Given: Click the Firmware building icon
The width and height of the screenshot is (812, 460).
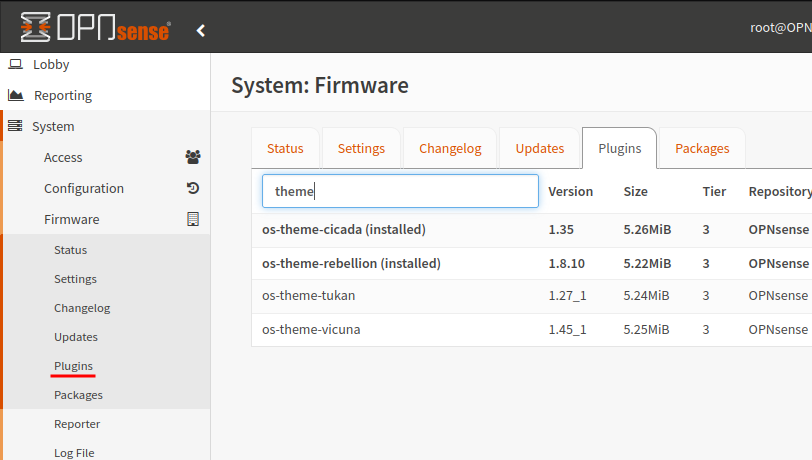Looking at the screenshot, I should [x=193, y=219].
